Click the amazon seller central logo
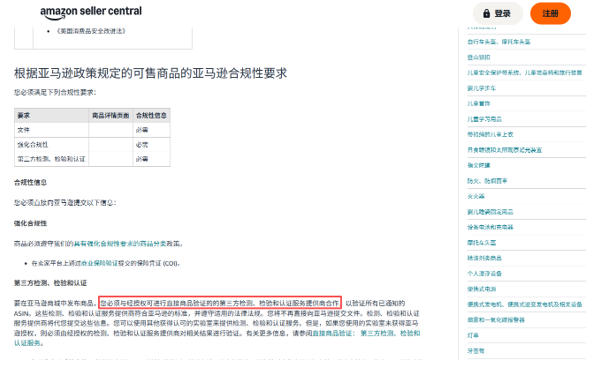This screenshot has height=366, width=604. pos(91,13)
